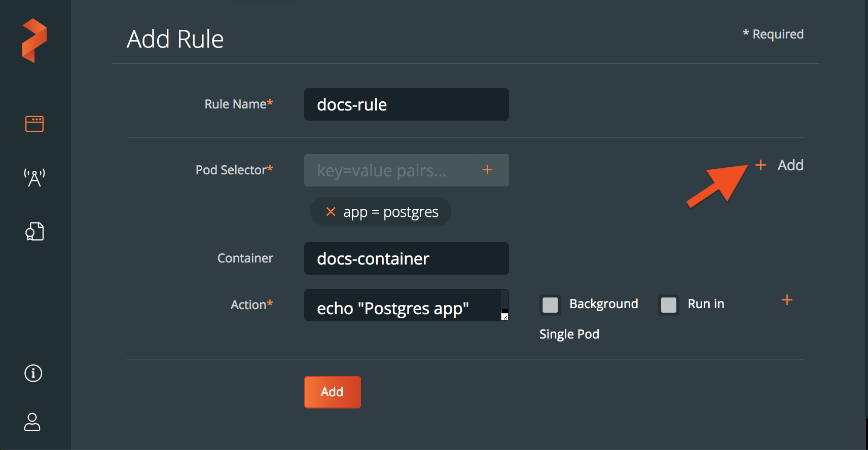This screenshot has width=868, height=450.
Task: Toggle the Run in Single Pod checkbox
Action: tap(668, 305)
